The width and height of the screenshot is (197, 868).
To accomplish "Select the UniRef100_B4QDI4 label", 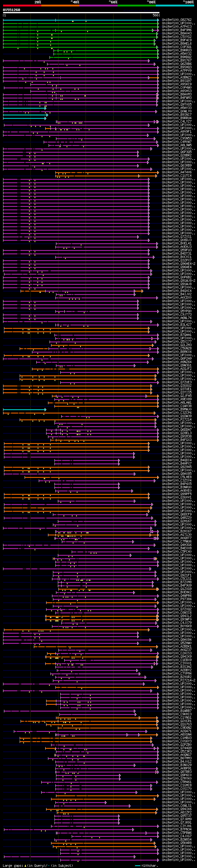I will pyautogui.click(x=177, y=460).
